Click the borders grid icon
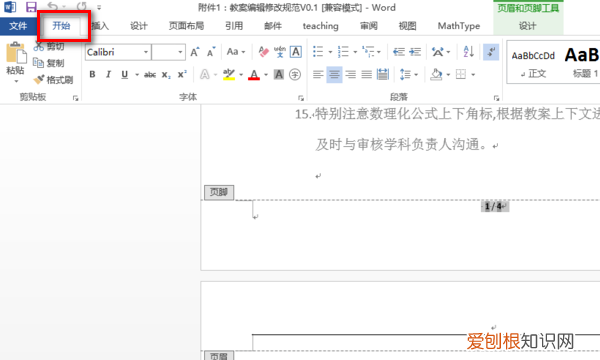The image size is (600, 360). pos(461,74)
